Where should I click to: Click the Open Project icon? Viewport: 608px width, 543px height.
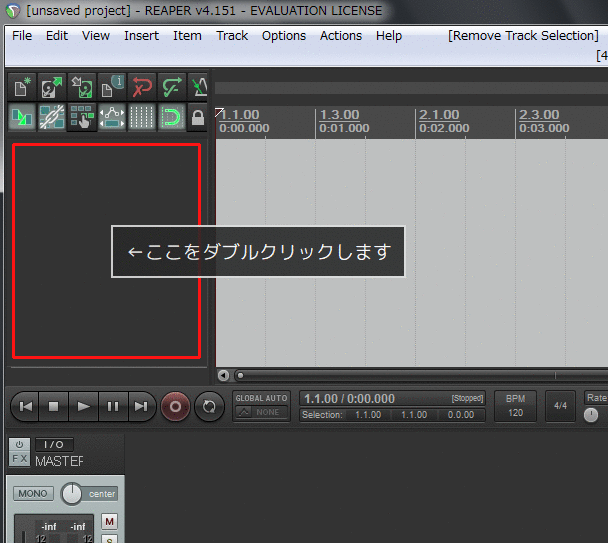52,88
